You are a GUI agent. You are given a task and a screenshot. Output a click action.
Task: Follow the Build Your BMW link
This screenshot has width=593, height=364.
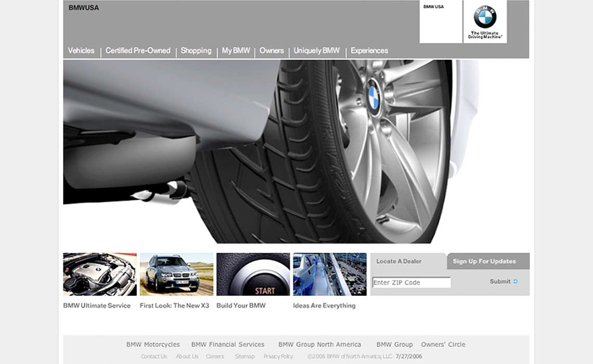[241, 305]
